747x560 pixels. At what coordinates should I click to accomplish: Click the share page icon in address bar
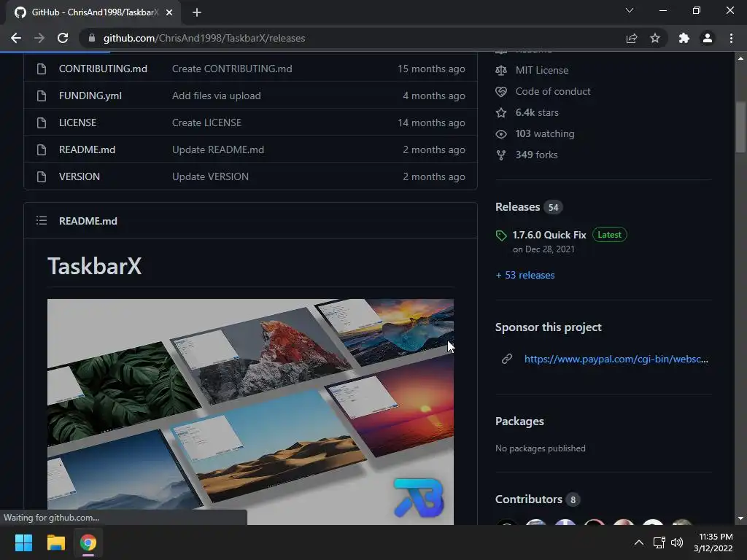click(x=632, y=38)
